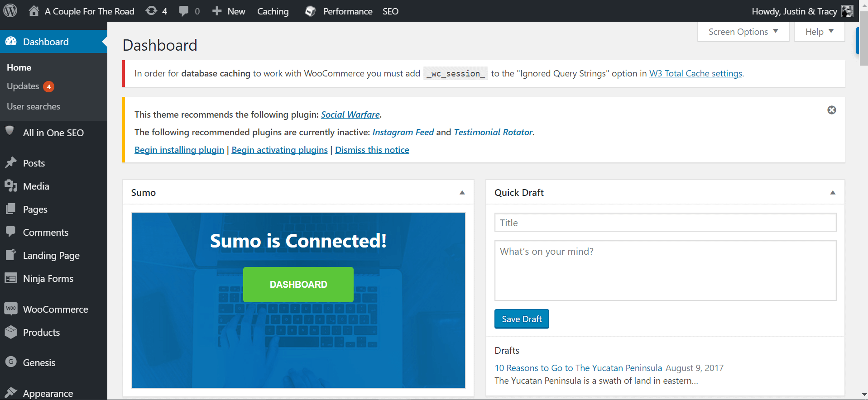Click Begin activating plugins link
Image resolution: width=868 pixels, height=400 pixels.
279,150
